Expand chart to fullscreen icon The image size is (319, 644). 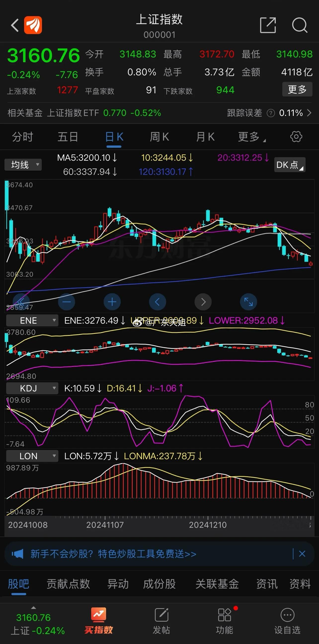coord(249,302)
